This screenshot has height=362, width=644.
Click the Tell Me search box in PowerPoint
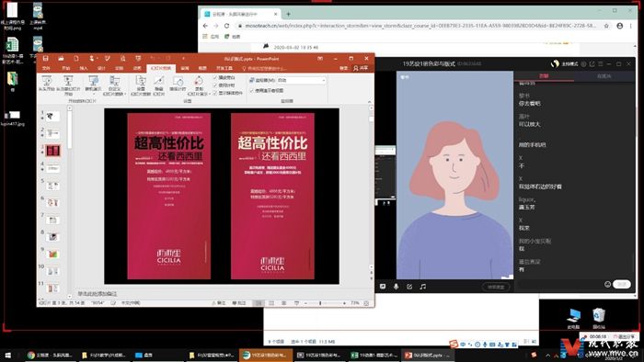(266, 68)
